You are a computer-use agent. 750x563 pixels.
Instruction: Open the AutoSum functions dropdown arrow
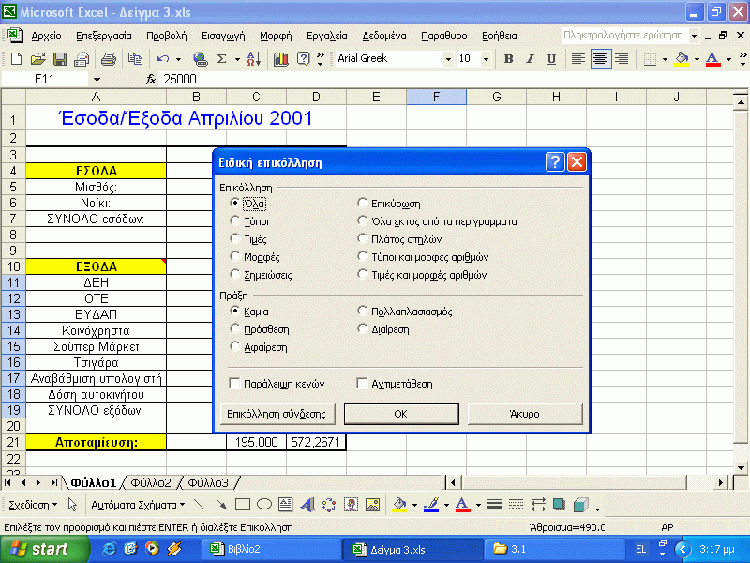click(x=237, y=59)
